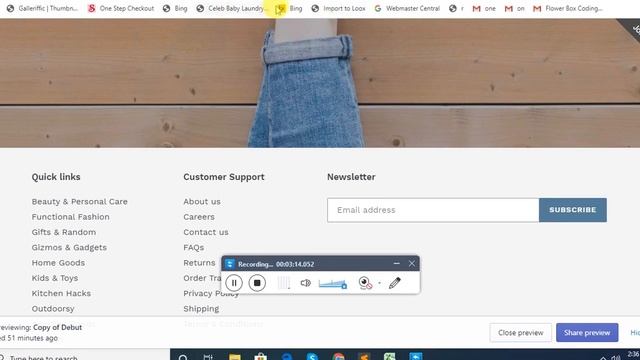Open Webmaster Central bookmark
Screen dimensions: 640x360
tap(407, 8)
